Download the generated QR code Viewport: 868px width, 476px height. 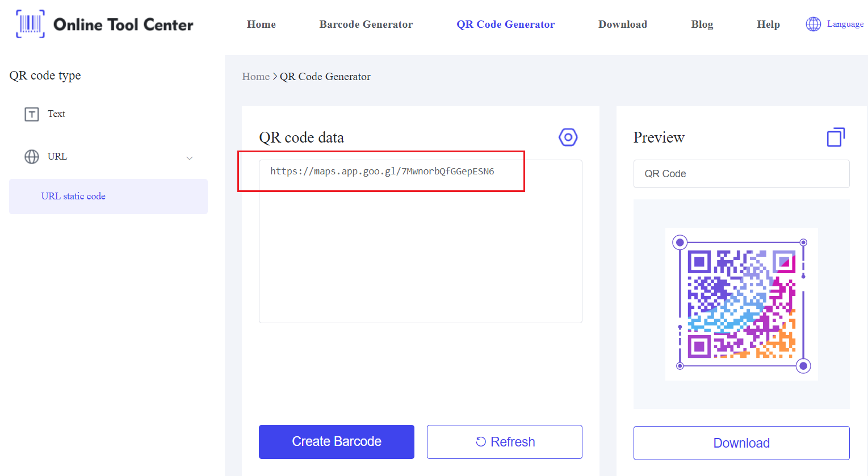pos(741,443)
